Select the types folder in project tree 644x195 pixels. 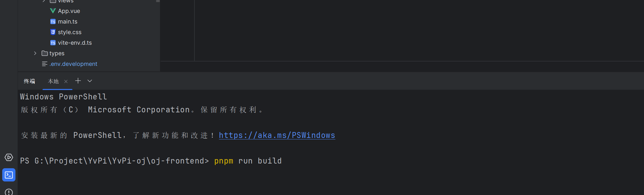[57, 53]
